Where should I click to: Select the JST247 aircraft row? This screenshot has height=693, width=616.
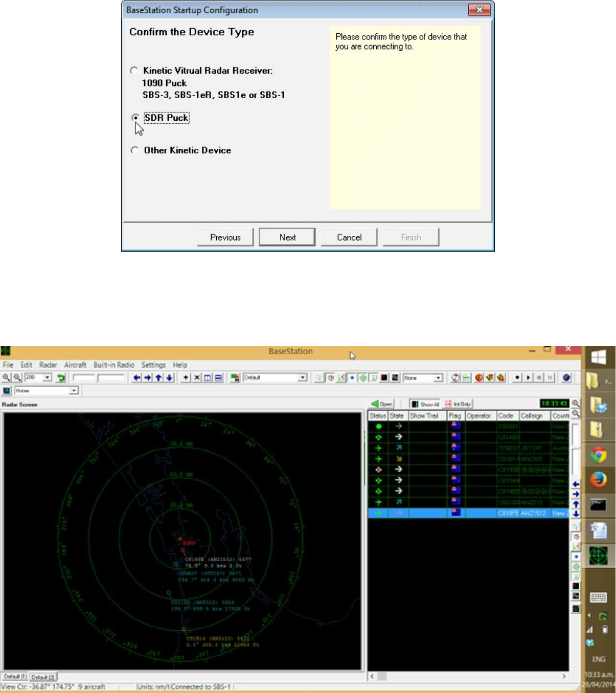point(468,448)
